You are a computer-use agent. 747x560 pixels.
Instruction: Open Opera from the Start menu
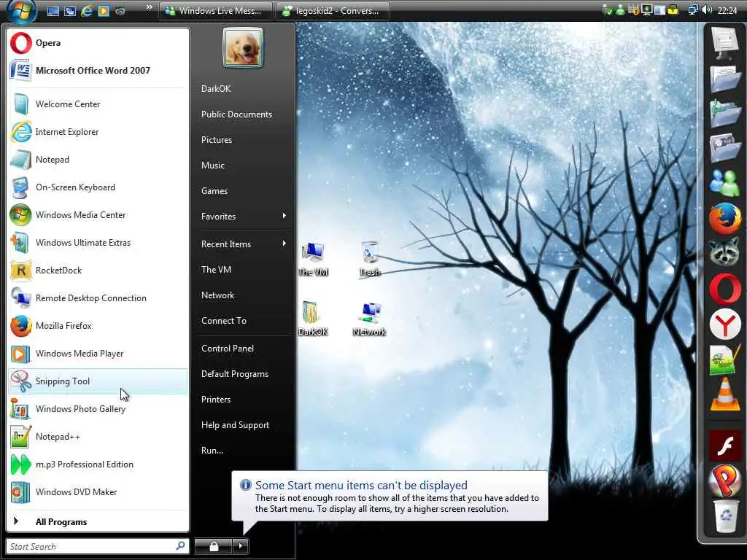(x=98, y=43)
